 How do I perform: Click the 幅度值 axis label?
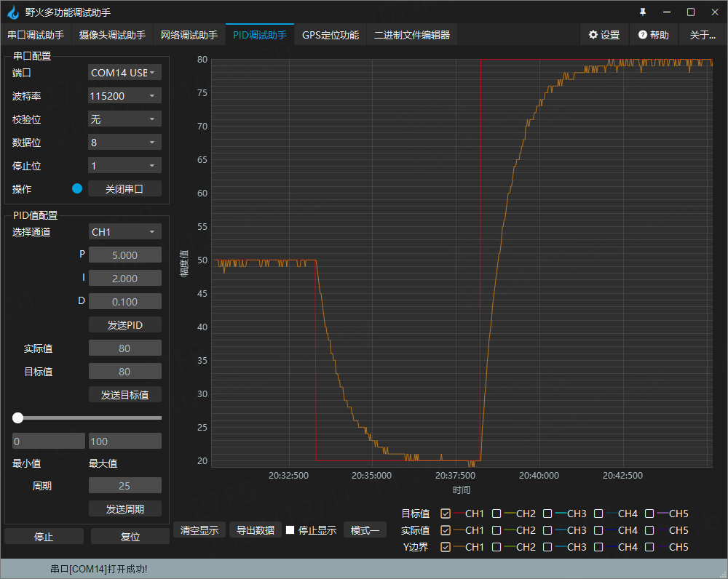coord(184,263)
